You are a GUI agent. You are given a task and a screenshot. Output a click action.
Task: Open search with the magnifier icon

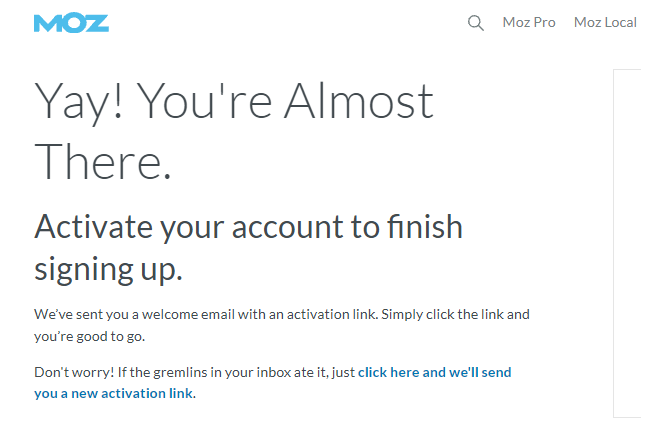pyautogui.click(x=475, y=23)
